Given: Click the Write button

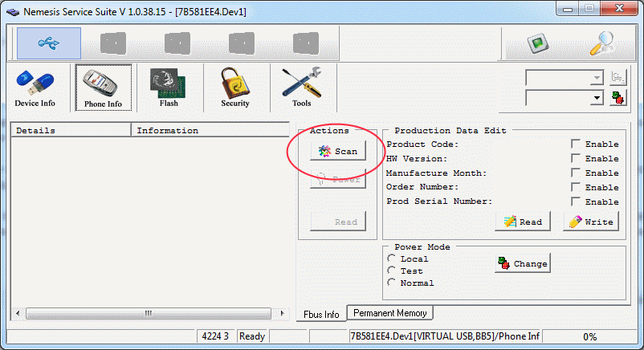Looking at the screenshot, I should [591, 222].
